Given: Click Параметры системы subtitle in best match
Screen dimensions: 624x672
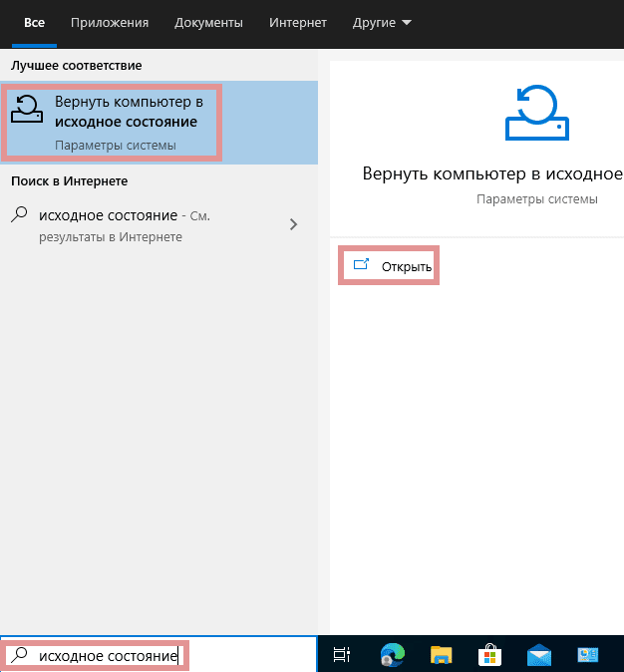Looking at the screenshot, I should click(x=116, y=146).
